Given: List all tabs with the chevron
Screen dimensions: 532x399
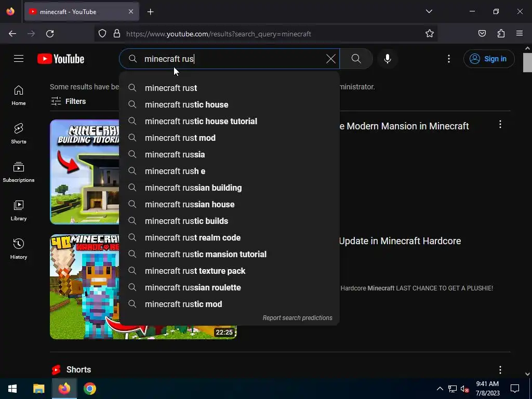Looking at the screenshot, I should (x=429, y=11).
